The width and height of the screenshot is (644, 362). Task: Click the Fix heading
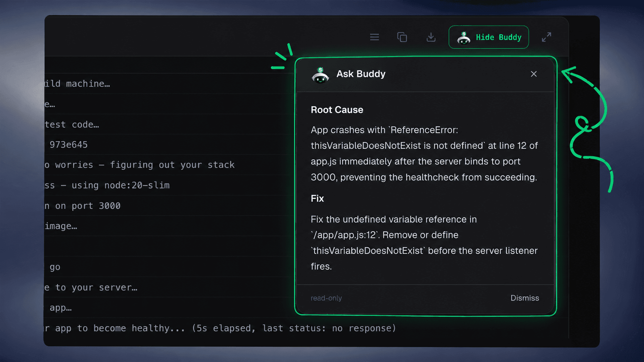317,199
